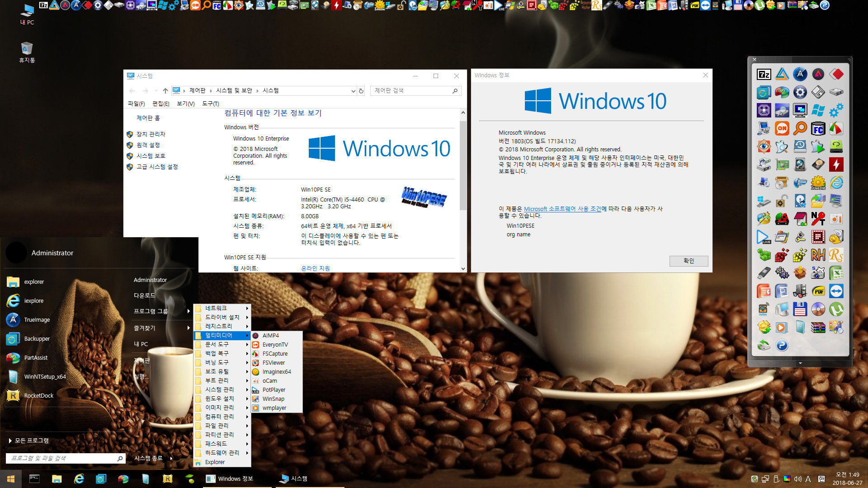The width and height of the screenshot is (868, 488).
Task: Open 편집(E) menu in 시스템 window
Action: tap(161, 103)
